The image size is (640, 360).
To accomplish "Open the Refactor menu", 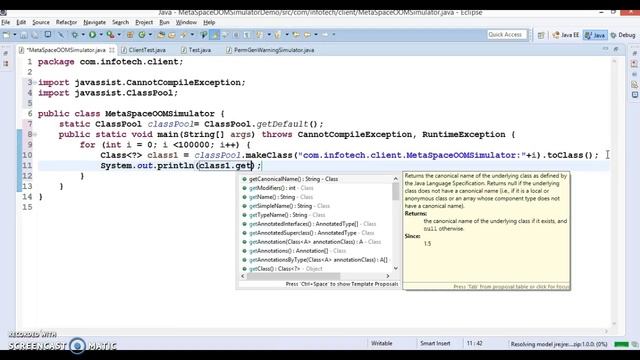I will click(x=66, y=22).
